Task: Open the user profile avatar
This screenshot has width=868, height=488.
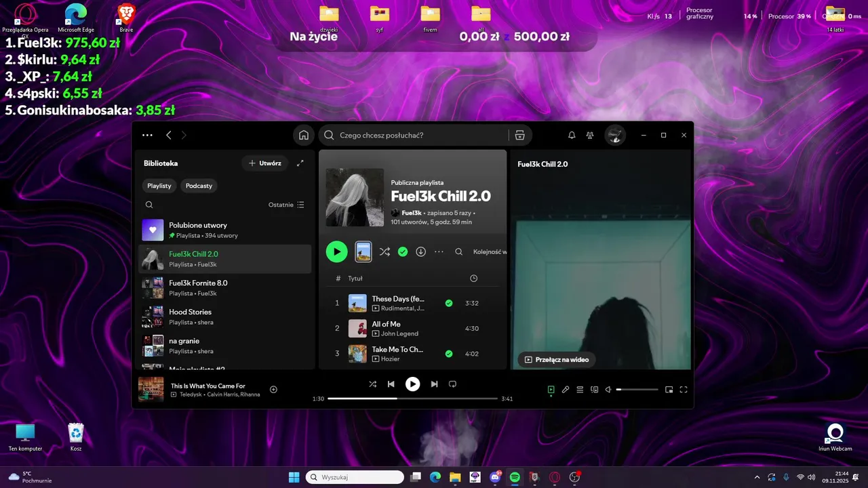Action: pyautogui.click(x=615, y=135)
